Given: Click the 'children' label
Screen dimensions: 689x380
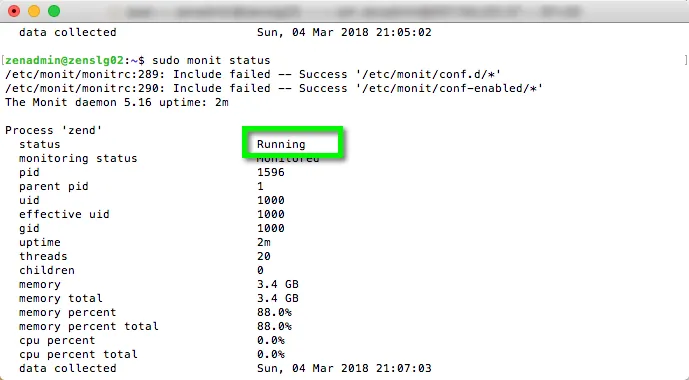Looking at the screenshot, I should 47,270.
